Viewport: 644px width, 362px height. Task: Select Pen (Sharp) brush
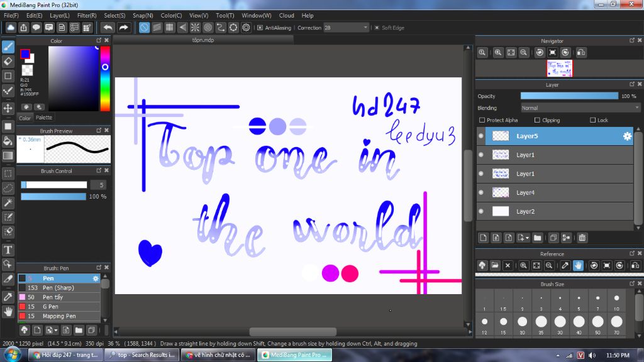[59, 288]
